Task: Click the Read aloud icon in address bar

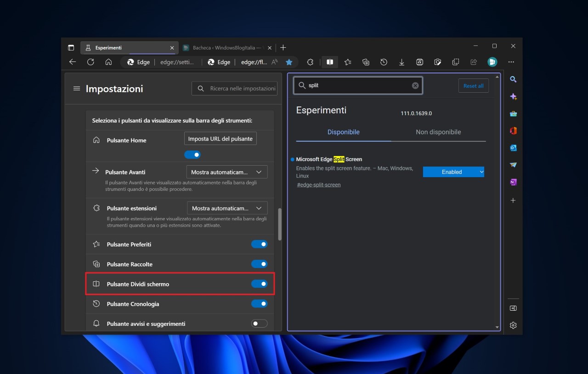Action: click(x=275, y=62)
